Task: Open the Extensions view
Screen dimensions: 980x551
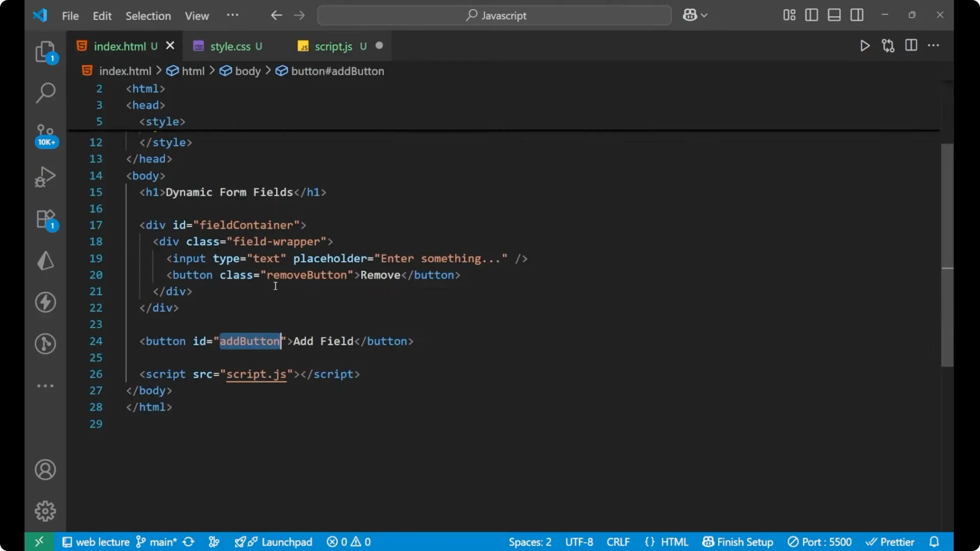Action: [45, 219]
